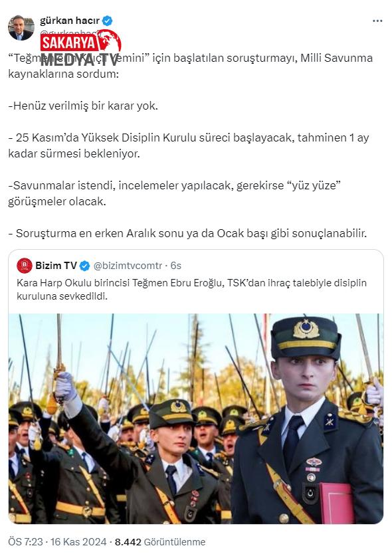Click the 'Soruşturma en erken Aralık sonu' line

[187, 233]
